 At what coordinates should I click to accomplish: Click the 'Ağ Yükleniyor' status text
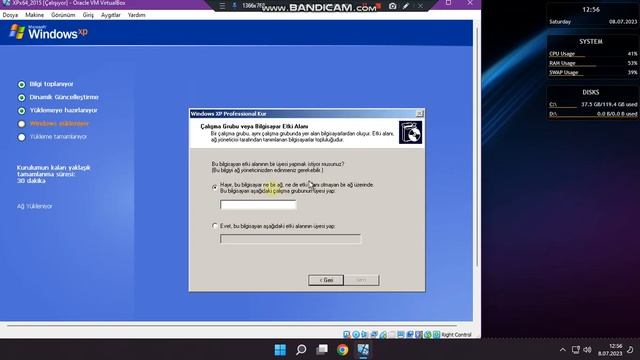click(34, 206)
